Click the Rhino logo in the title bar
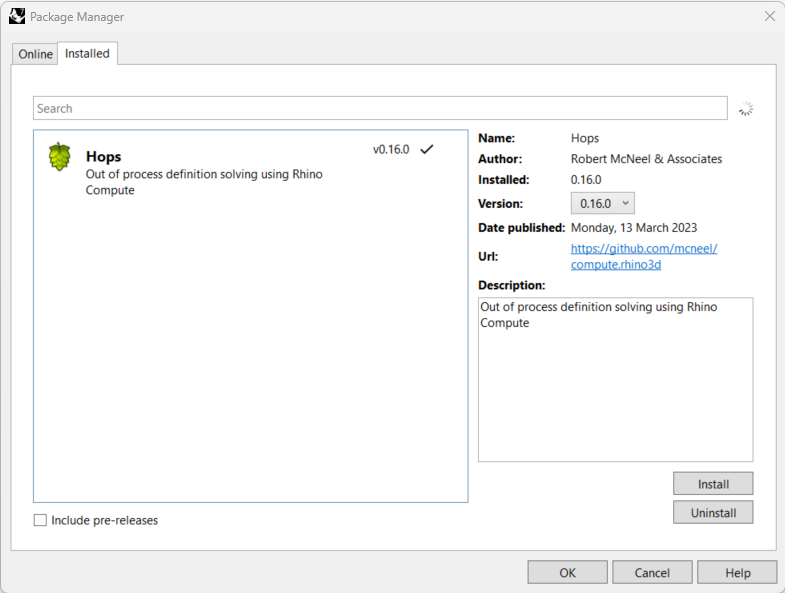Image resolution: width=785 pixels, height=593 pixels. pos(16,17)
